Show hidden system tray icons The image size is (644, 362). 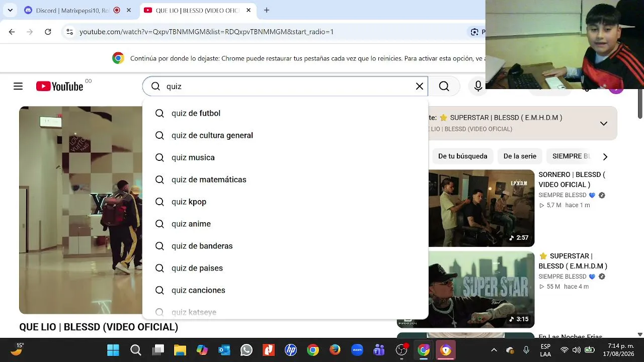click(x=494, y=350)
